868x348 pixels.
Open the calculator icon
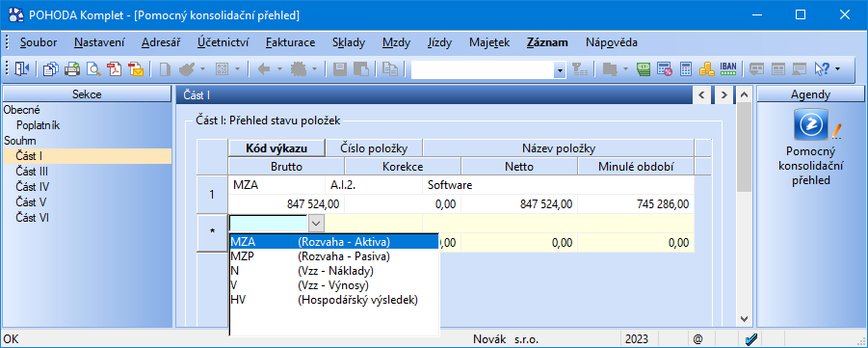[686, 68]
